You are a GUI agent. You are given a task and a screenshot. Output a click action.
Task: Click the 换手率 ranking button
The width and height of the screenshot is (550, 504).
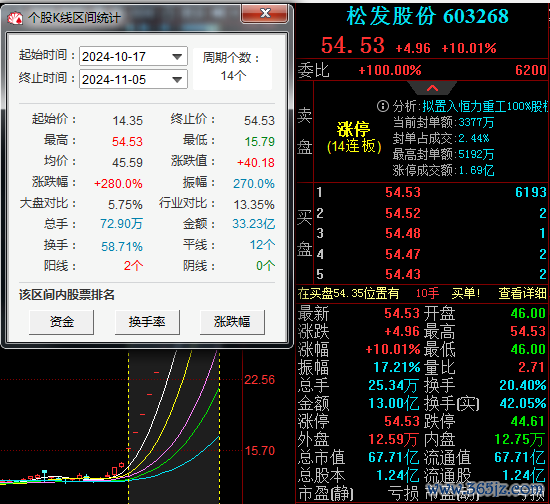(147, 322)
